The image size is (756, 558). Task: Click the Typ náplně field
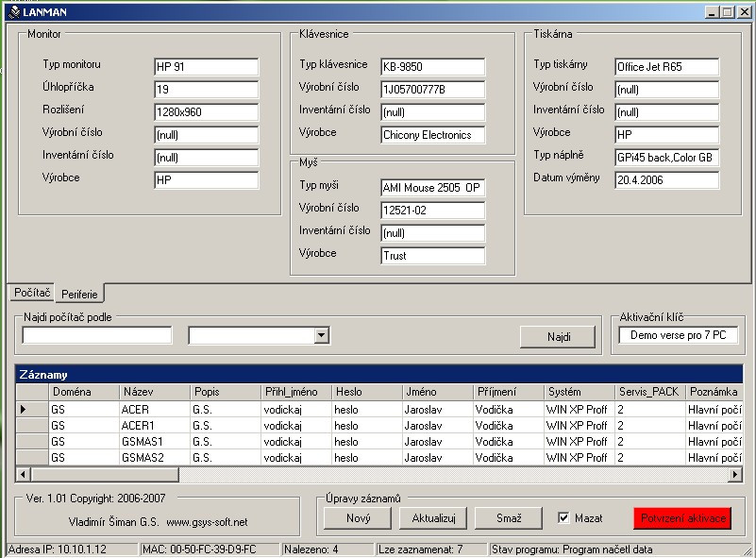click(666, 158)
